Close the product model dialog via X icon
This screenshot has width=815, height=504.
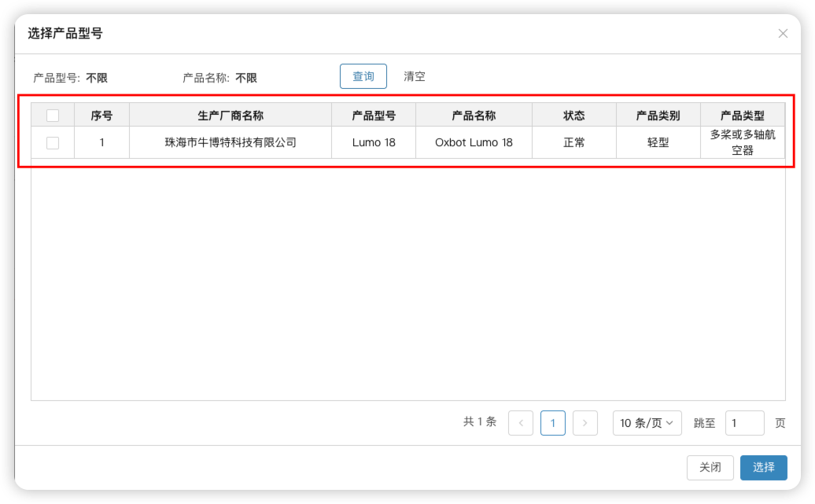(783, 34)
